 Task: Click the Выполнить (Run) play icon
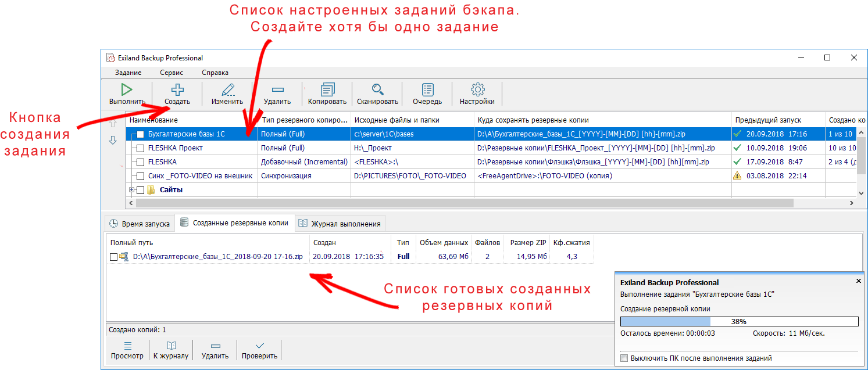click(x=127, y=89)
